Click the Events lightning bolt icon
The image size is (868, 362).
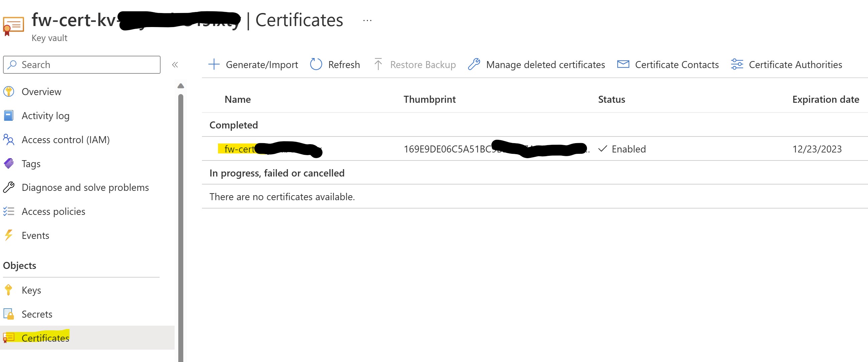[x=9, y=236]
